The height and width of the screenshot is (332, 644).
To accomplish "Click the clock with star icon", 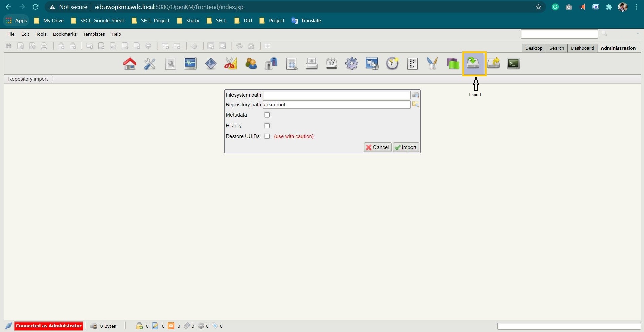I will pyautogui.click(x=392, y=64).
